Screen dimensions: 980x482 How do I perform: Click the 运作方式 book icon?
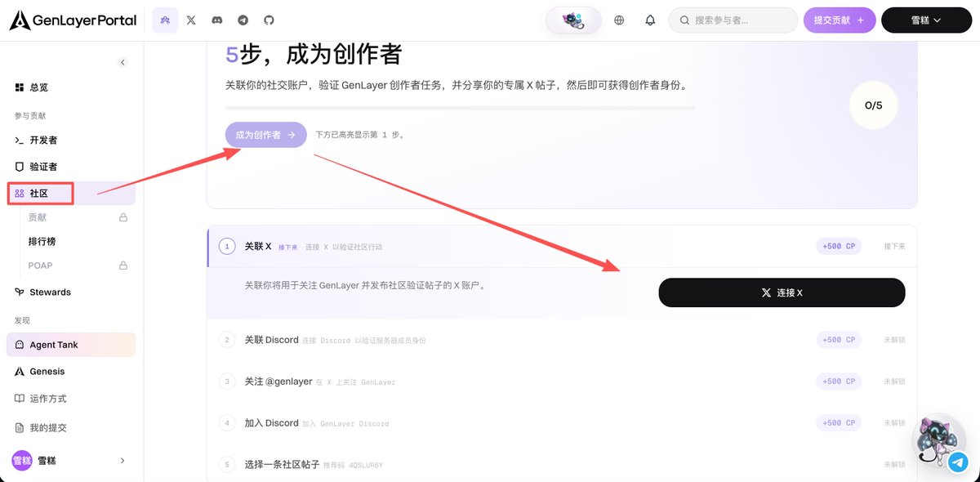click(x=20, y=399)
